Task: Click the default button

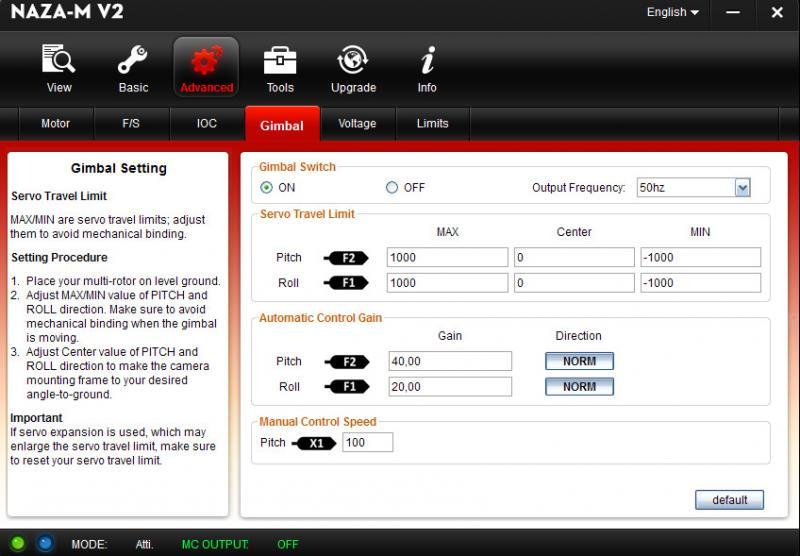Action: coord(729,499)
